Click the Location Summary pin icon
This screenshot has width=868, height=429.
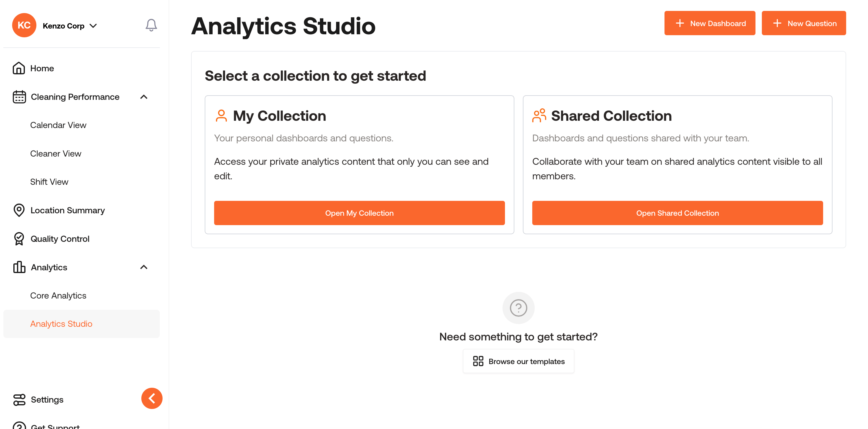click(x=19, y=210)
